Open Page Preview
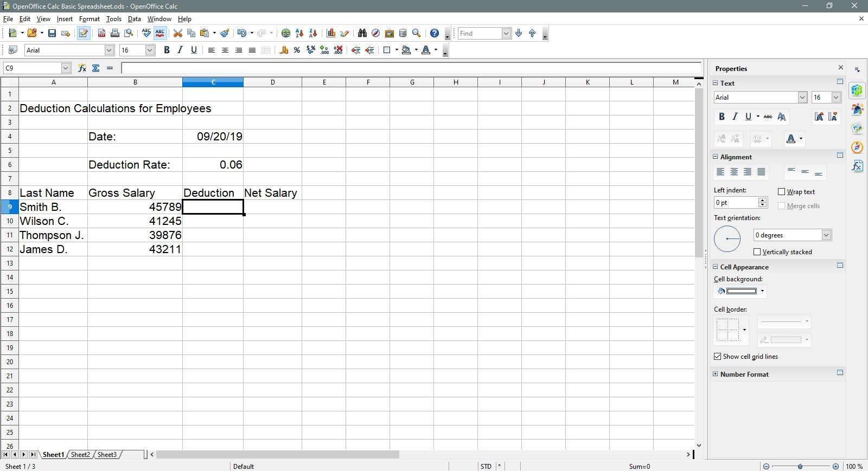Image resolution: width=868 pixels, height=471 pixels. [129, 33]
